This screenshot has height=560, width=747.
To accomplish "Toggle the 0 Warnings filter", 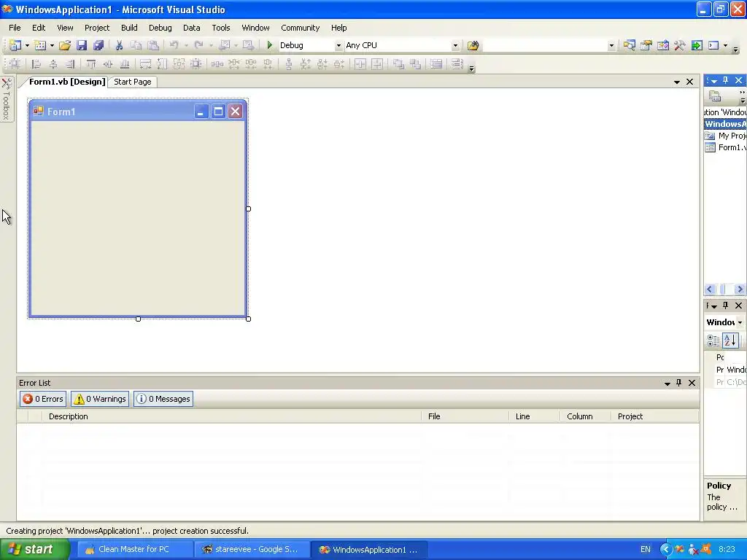I will point(100,399).
